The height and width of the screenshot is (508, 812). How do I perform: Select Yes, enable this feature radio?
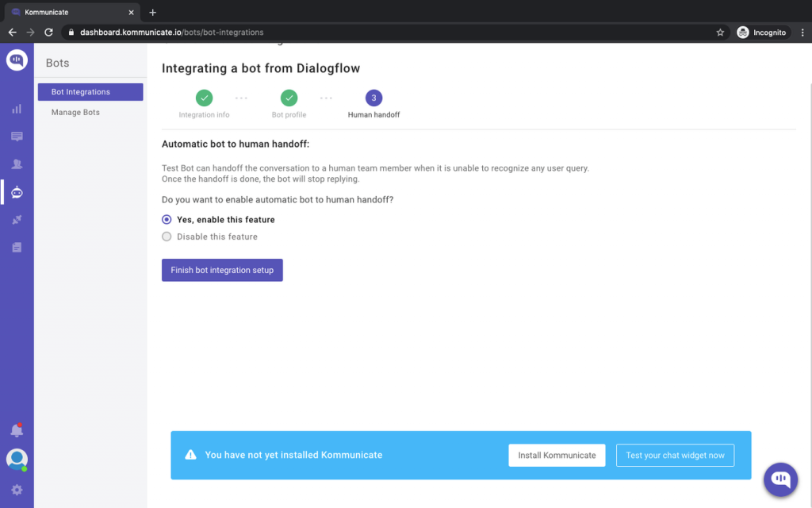(x=167, y=219)
